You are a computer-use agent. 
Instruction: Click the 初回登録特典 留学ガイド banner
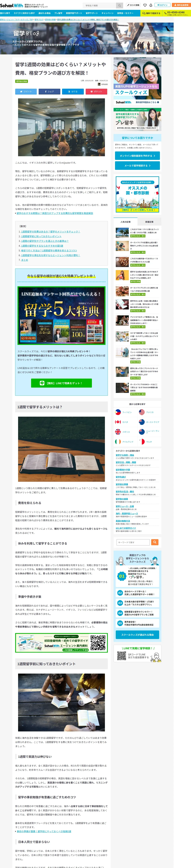tap(61, 643)
